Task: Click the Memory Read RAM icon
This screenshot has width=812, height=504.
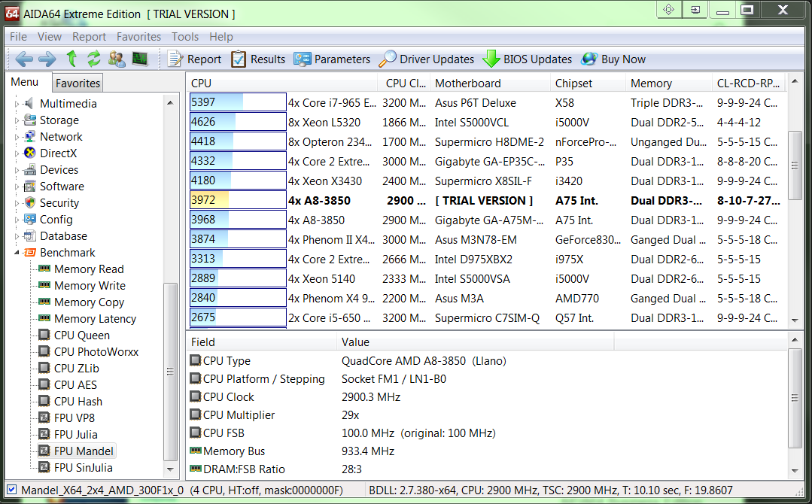Action: pyautogui.click(x=44, y=269)
